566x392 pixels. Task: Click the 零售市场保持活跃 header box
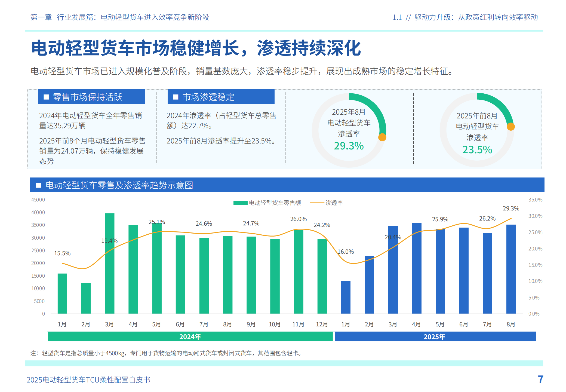[x=91, y=97]
